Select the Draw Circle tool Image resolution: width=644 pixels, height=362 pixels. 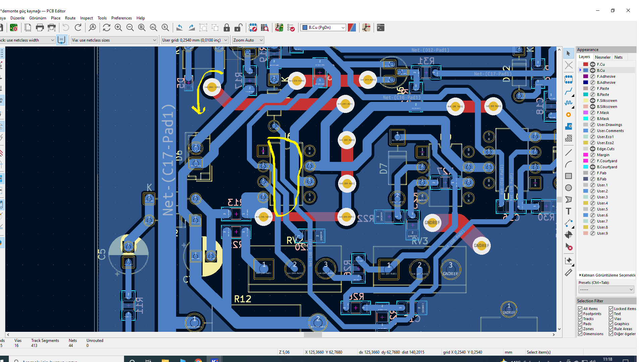click(x=569, y=188)
